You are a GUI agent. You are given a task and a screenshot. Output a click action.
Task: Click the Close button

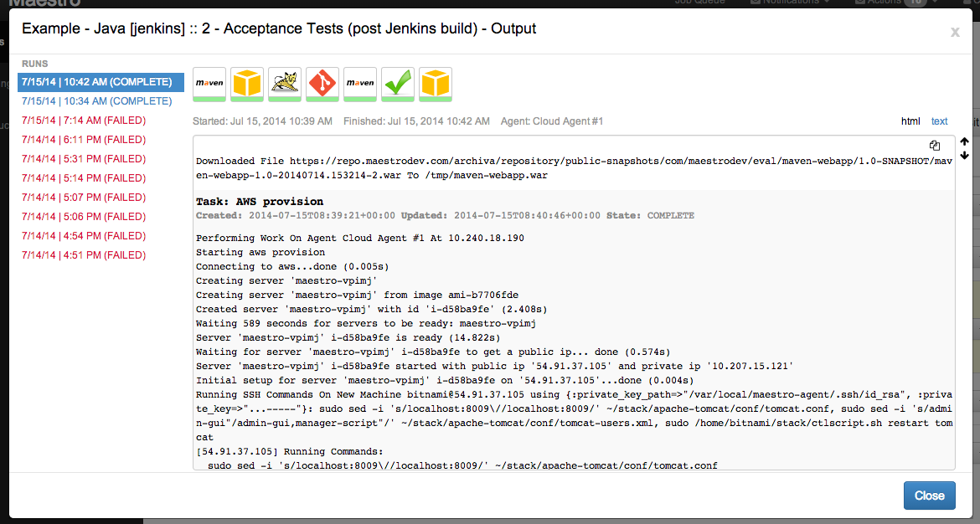pyautogui.click(x=929, y=495)
